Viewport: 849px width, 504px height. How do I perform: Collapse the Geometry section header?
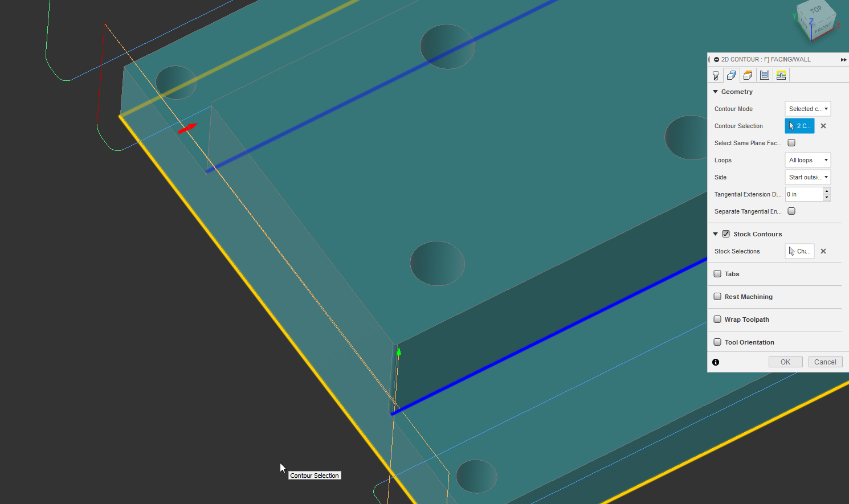tap(716, 91)
